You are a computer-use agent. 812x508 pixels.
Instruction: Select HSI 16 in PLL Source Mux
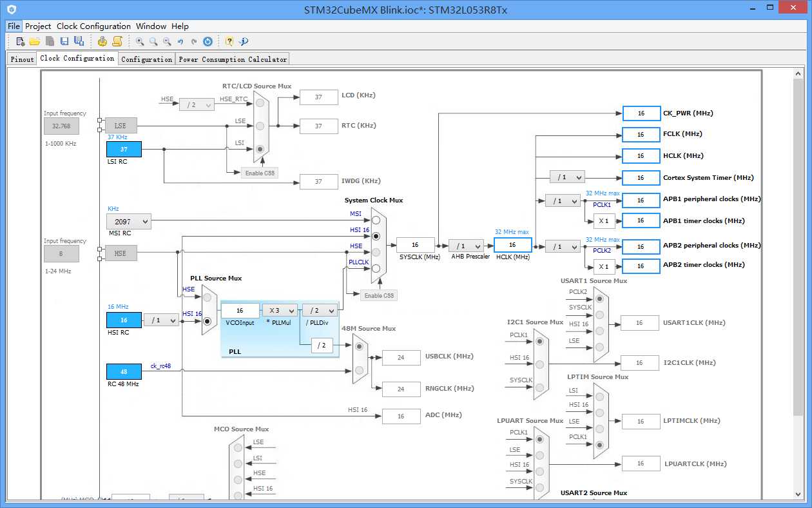pyautogui.click(x=207, y=320)
